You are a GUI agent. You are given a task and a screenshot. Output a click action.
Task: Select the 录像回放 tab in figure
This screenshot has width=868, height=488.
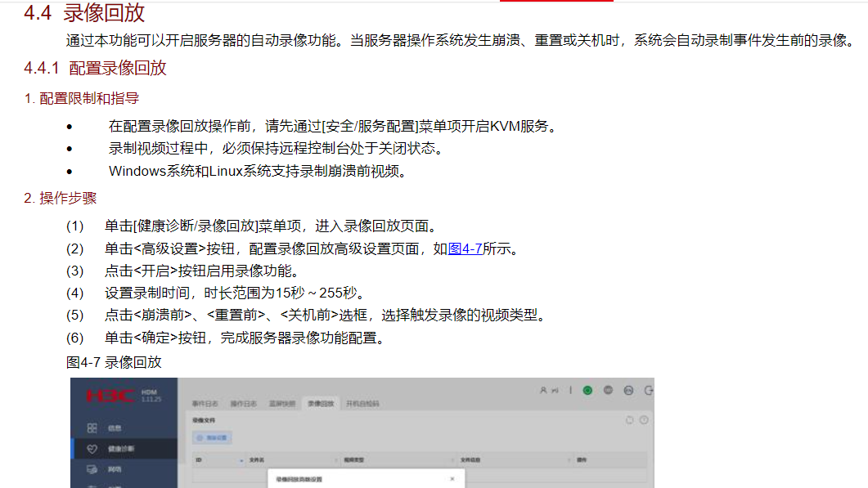coord(321,404)
